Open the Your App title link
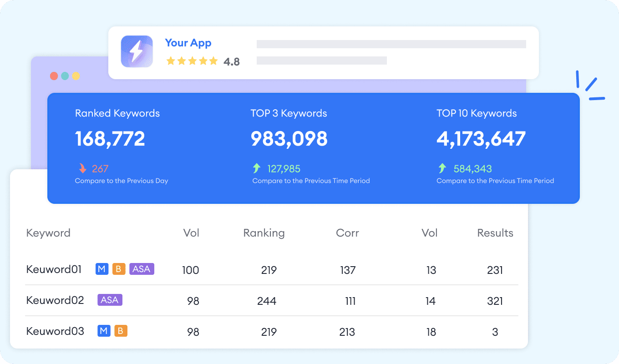The height and width of the screenshot is (364, 619). (188, 43)
